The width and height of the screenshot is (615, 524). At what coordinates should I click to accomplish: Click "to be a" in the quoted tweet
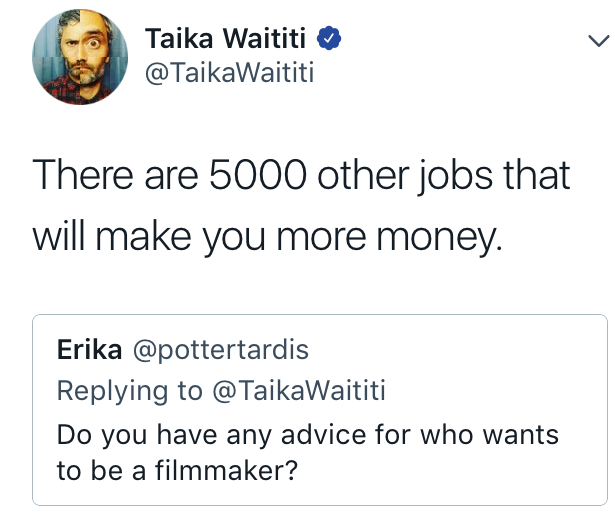click(x=102, y=470)
